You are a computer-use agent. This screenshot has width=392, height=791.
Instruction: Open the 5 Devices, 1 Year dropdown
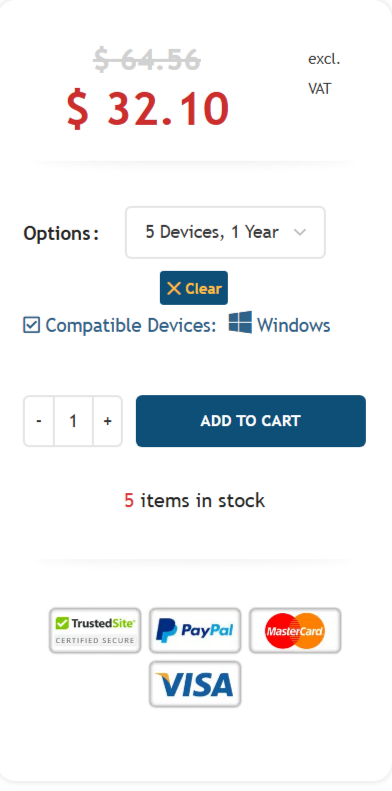225,233
